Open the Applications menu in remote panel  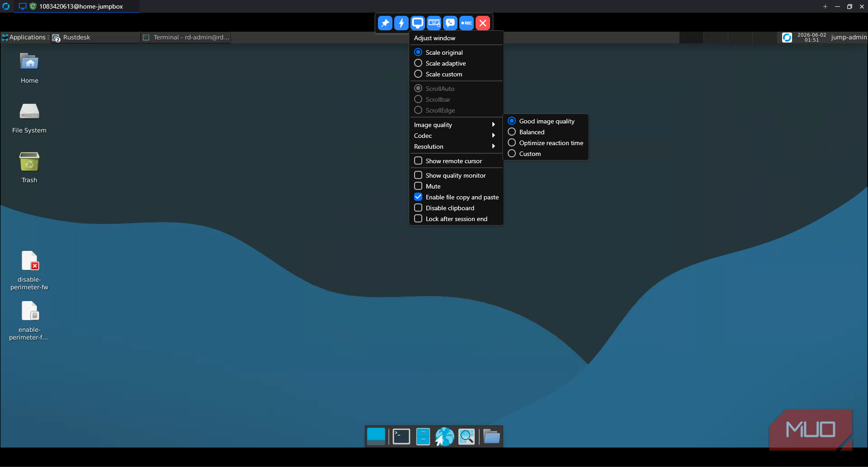click(25, 38)
